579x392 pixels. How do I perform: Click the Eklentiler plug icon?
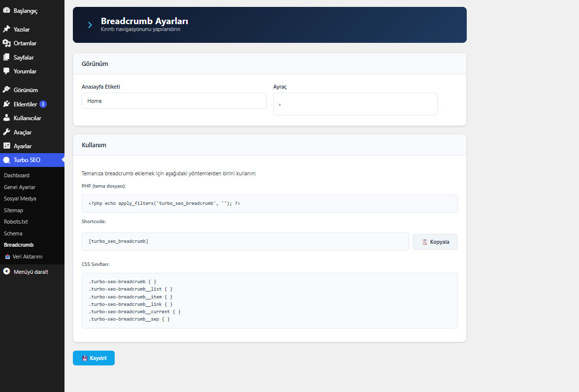6,104
